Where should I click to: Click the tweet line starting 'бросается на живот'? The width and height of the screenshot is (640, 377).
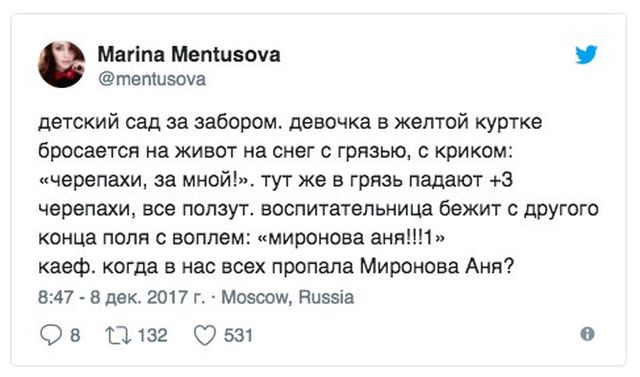coord(275,151)
